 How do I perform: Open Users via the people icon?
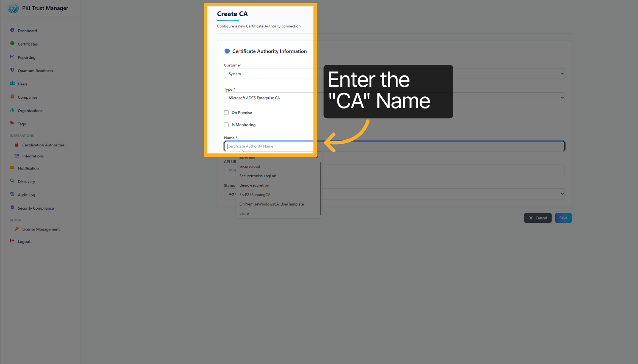[x=12, y=84]
